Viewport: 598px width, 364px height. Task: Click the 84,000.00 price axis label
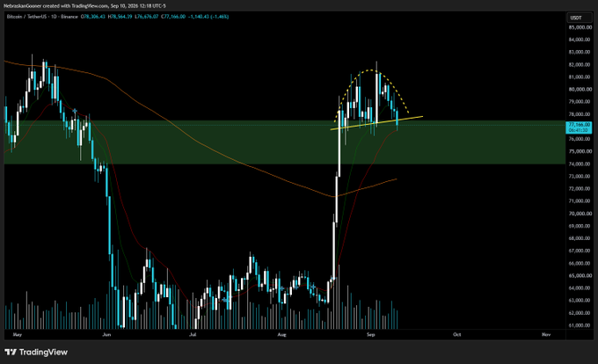pos(580,40)
